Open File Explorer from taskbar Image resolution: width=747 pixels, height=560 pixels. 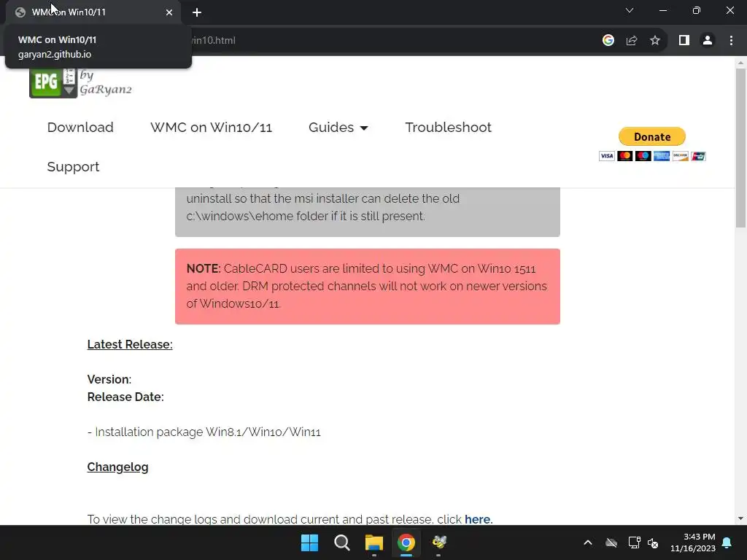(374, 542)
